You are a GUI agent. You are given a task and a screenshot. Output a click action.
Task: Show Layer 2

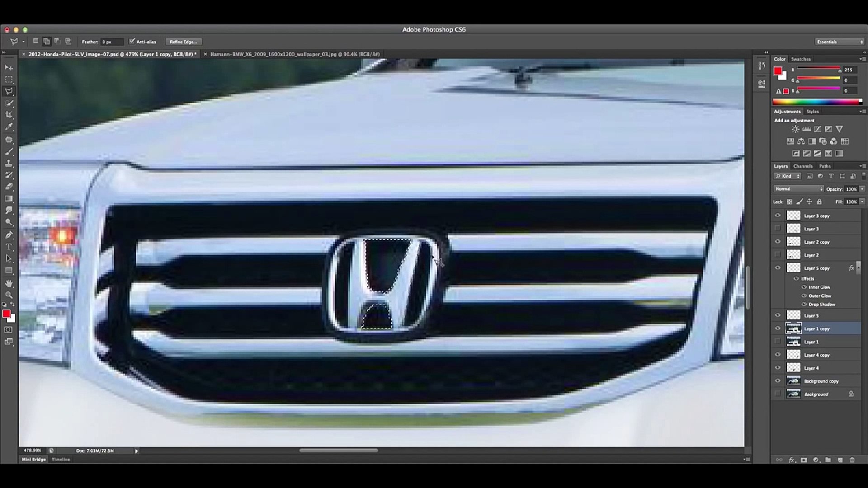point(778,255)
